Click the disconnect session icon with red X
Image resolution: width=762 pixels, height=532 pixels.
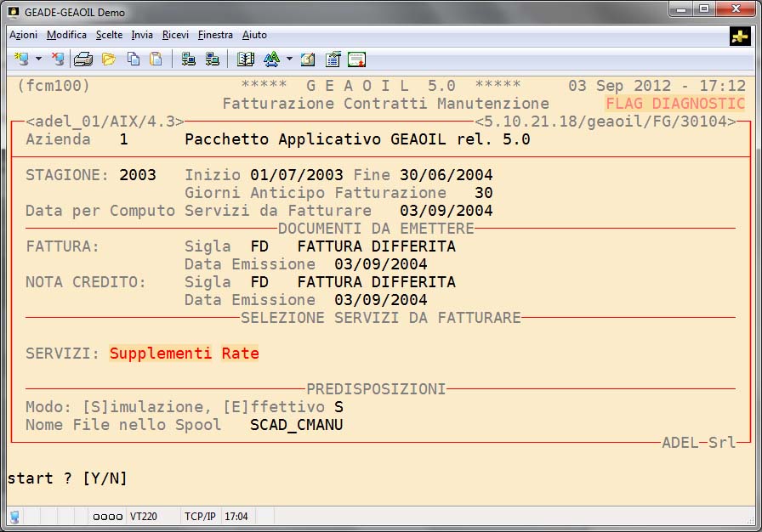[x=57, y=59]
